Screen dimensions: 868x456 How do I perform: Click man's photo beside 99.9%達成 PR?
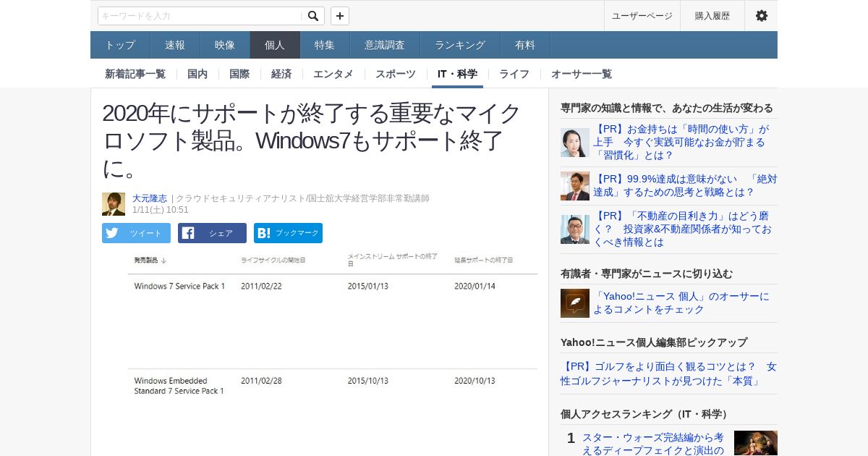575,186
